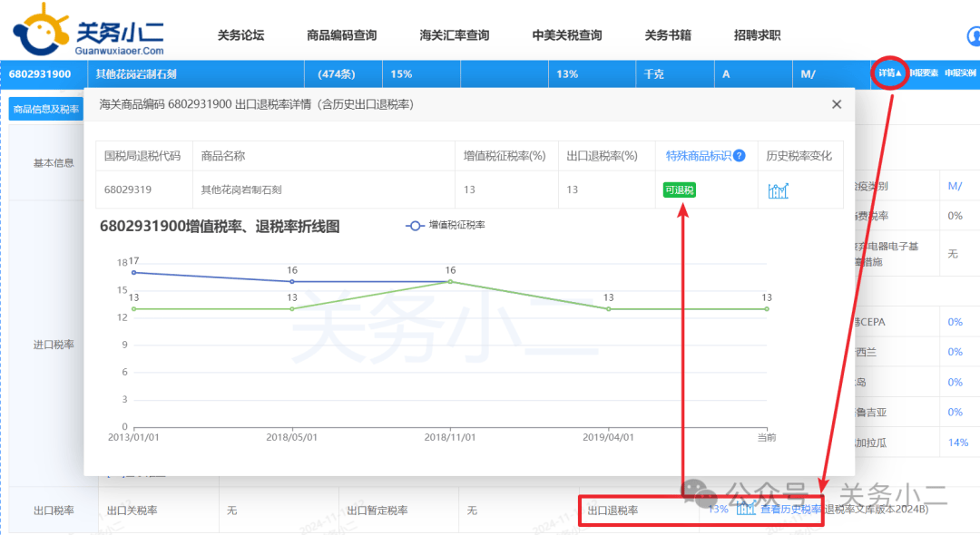Viewport: 980px width, 535px height.
Task: Click the chart icon beside 查看历史税率
Action: coord(746,510)
